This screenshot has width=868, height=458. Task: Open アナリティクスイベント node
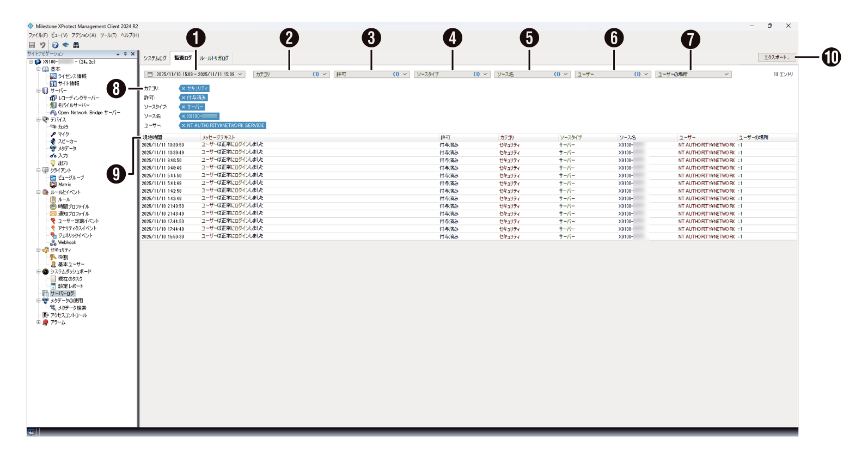[x=77, y=228]
